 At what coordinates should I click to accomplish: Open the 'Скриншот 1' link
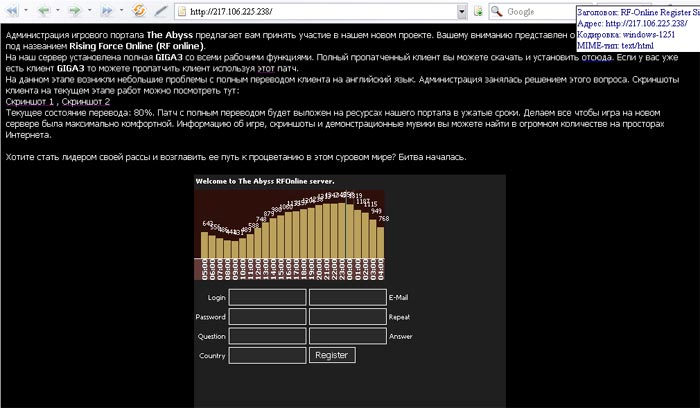pos(29,102)
